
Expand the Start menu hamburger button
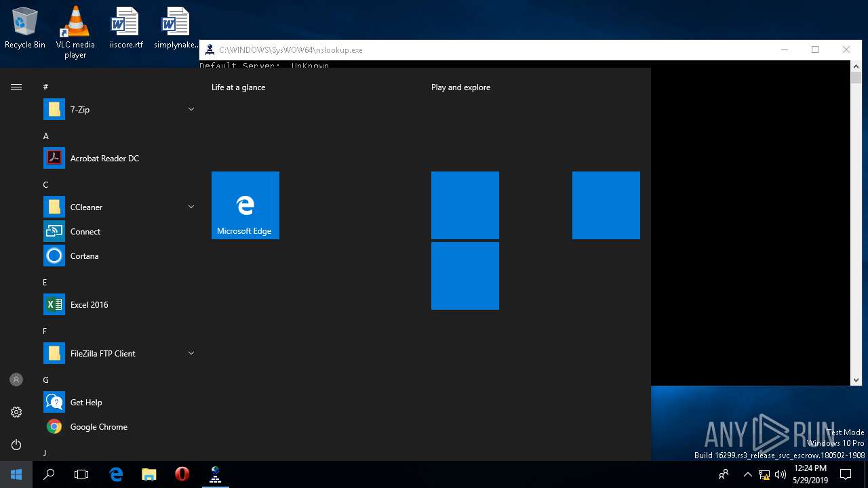[16, 87]
